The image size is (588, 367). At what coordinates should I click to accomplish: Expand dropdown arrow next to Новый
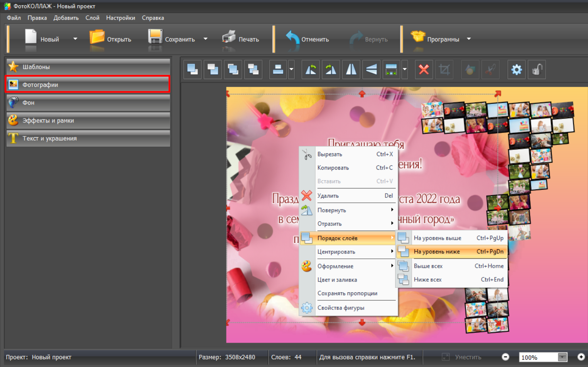click(x=75, y=39)
